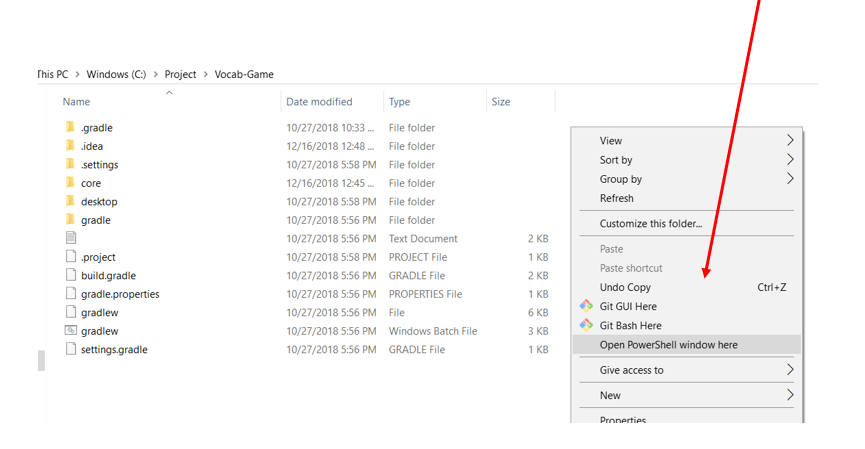Image resolution: width=865 pixels, height=449 pixels.
Task: Select the build.gradle file name
Action: click(108, 276)
